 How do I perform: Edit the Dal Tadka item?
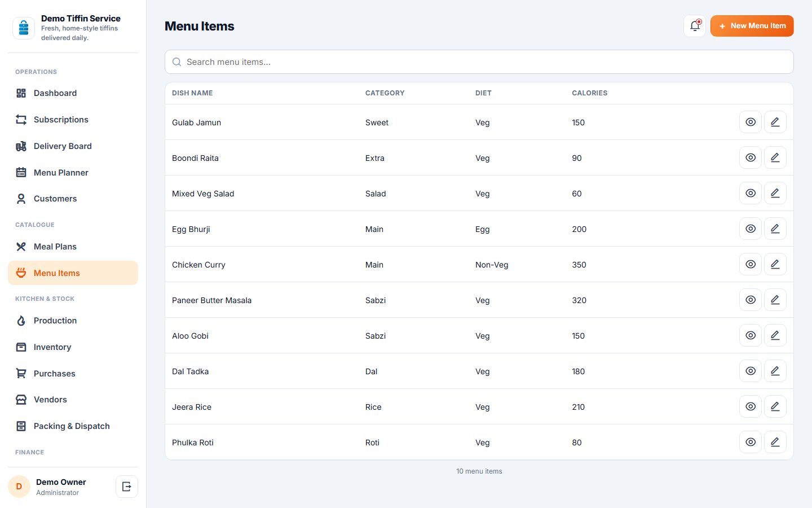coord(775,371)
